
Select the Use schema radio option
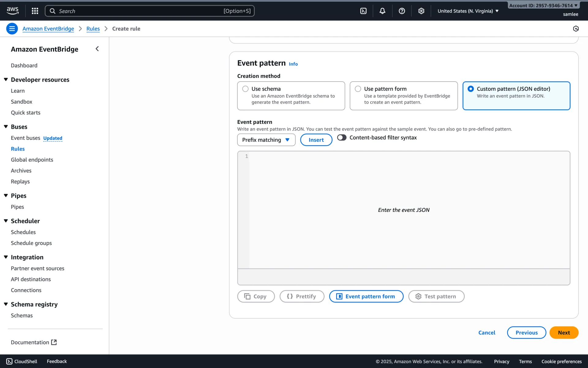(x=245, y=89)
